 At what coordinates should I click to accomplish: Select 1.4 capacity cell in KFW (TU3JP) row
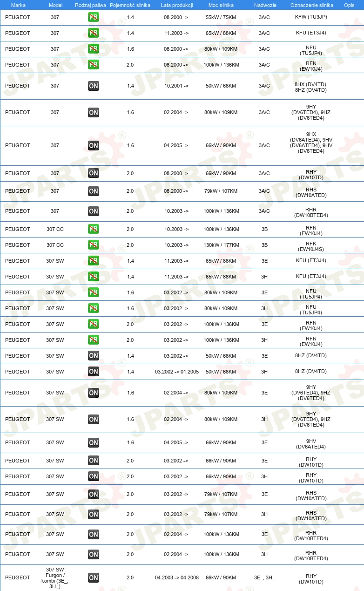coord(130,17)
